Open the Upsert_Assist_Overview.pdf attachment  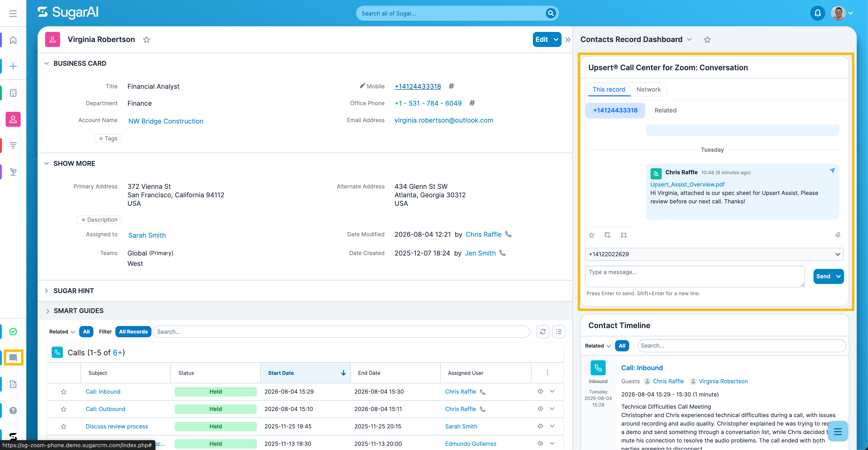coord(687,184)
